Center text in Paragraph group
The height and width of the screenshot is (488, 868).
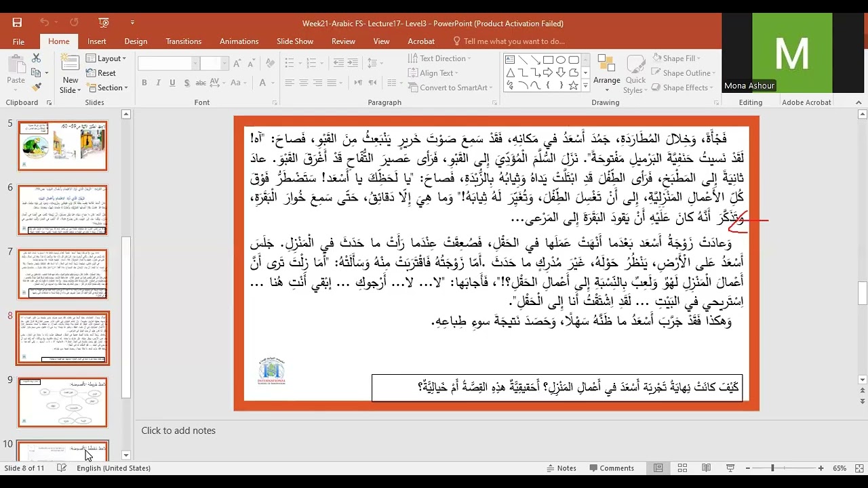[304, 83]
